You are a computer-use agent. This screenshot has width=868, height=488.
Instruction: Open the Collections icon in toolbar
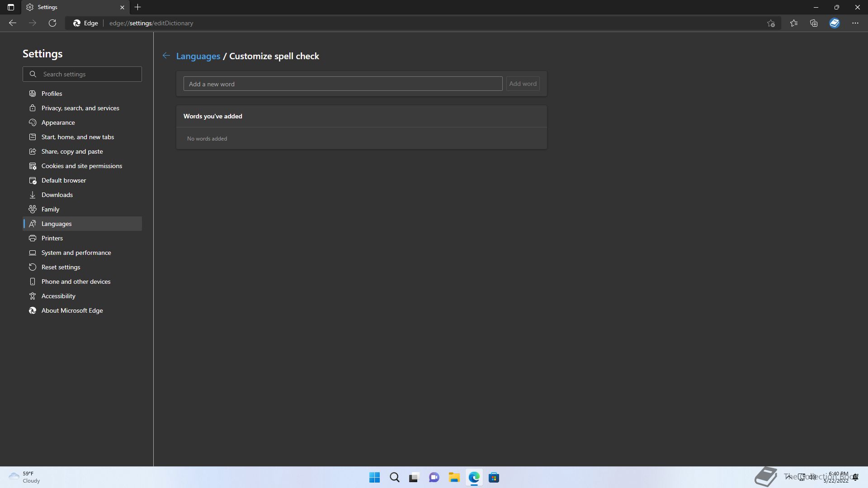pyautogui.click(x=814, y=23)
